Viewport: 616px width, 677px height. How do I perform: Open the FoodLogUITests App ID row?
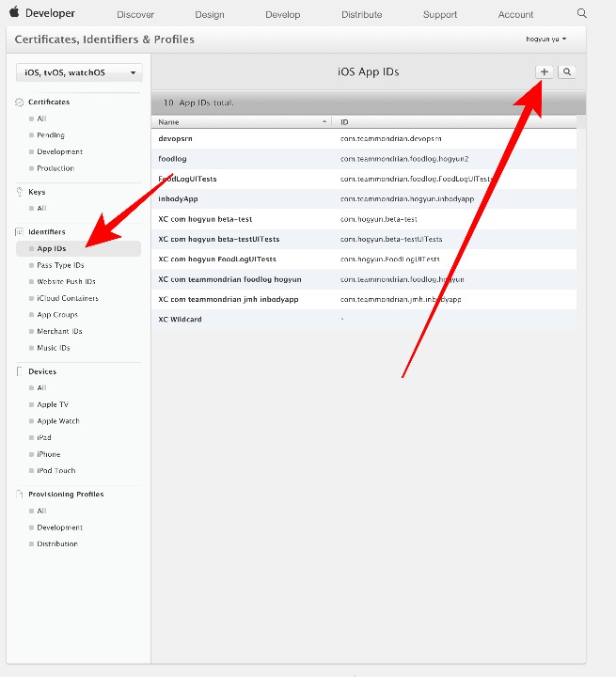(364, 179)
